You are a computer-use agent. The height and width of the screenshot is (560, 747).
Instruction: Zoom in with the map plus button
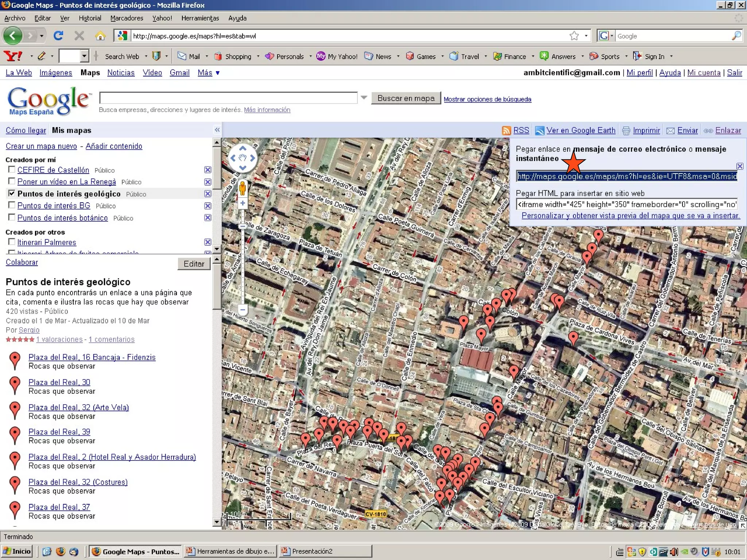pos(243,203)
